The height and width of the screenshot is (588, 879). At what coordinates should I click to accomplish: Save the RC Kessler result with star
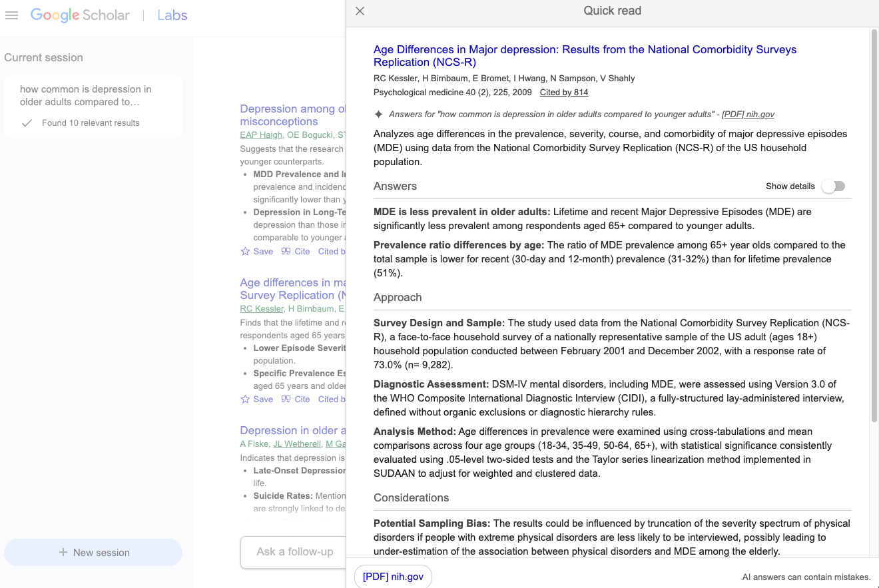[257, 399]
